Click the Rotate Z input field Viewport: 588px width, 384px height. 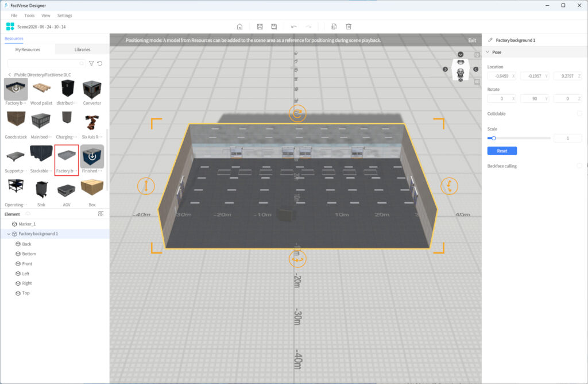(x=567, y=99)
